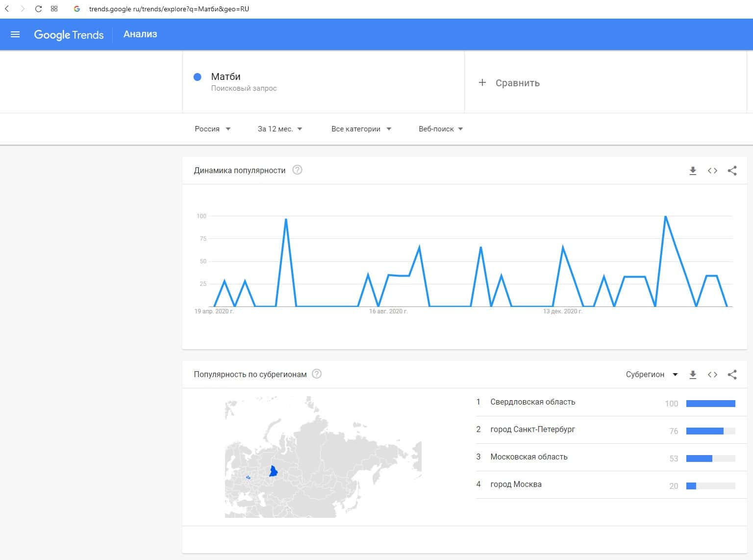The height and width of the screenshot is (560, 753).
Task: Click help icon next to Динамика популярности
Action: click(297, 170)
